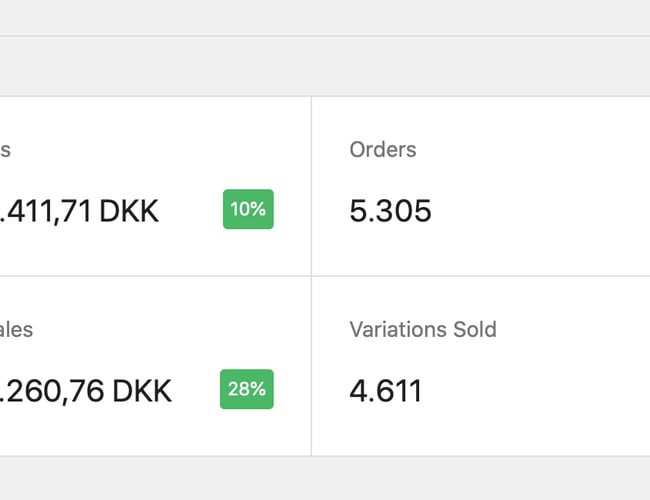Viewport: 650px width, 500px height.
Task: Click the light strip above the stat cards
Action: coord(325,66)
